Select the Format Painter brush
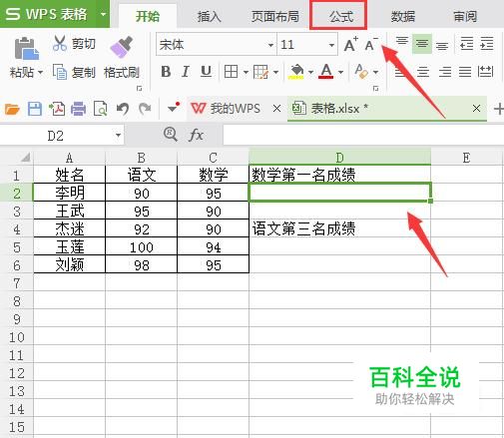 coord(121,47)
